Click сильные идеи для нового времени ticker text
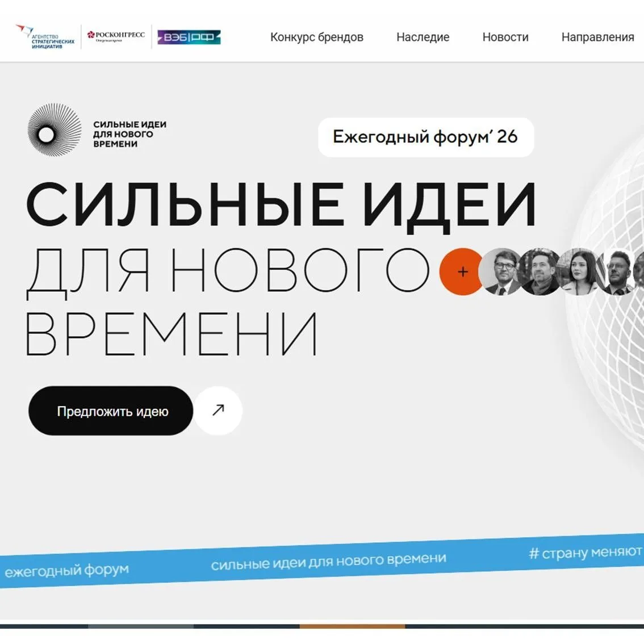 tap(329, 561)
